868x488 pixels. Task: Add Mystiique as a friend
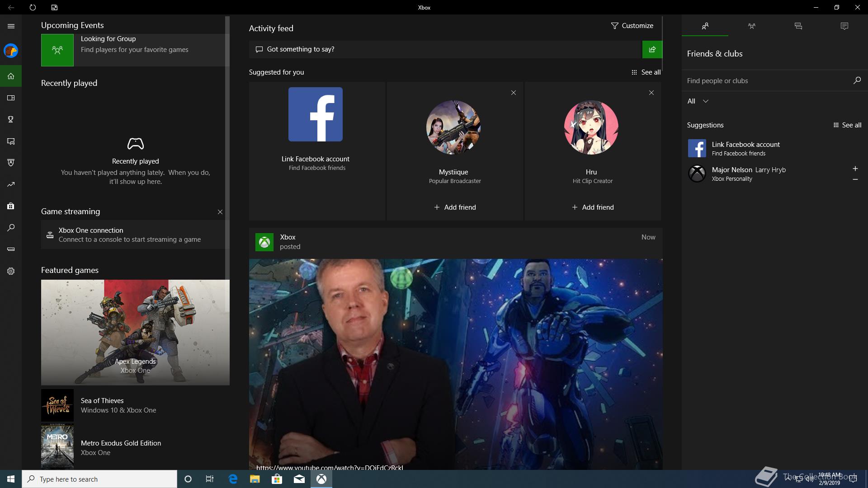tap(455, 207)
